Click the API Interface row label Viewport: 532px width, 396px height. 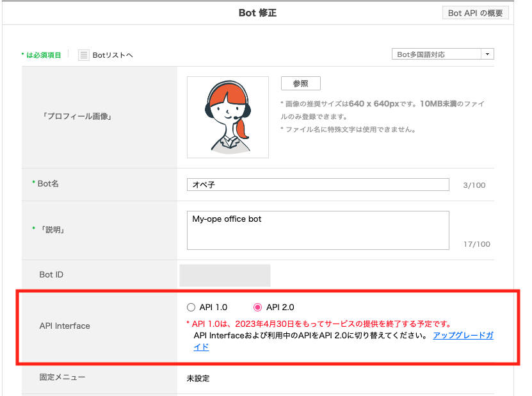point(65,326)
